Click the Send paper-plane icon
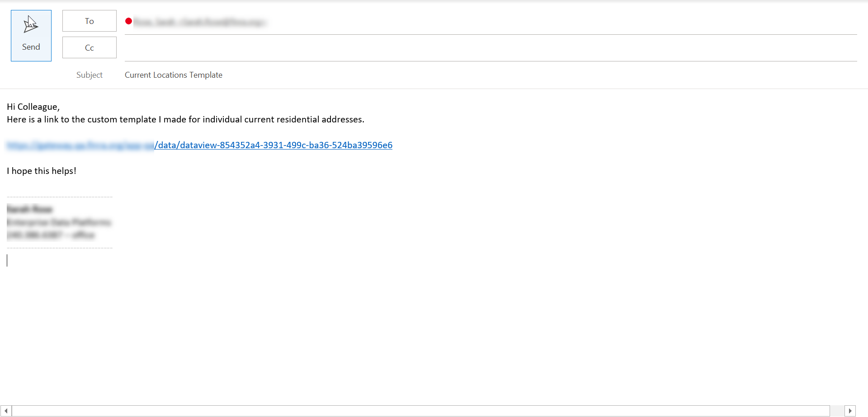This screenshot has height=417, width=868. coord(31,25)
